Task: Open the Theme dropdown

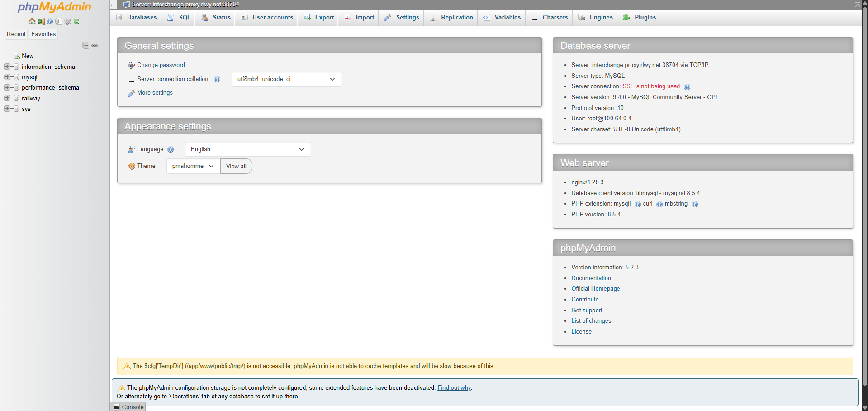Action: click(x=193, y=166)
